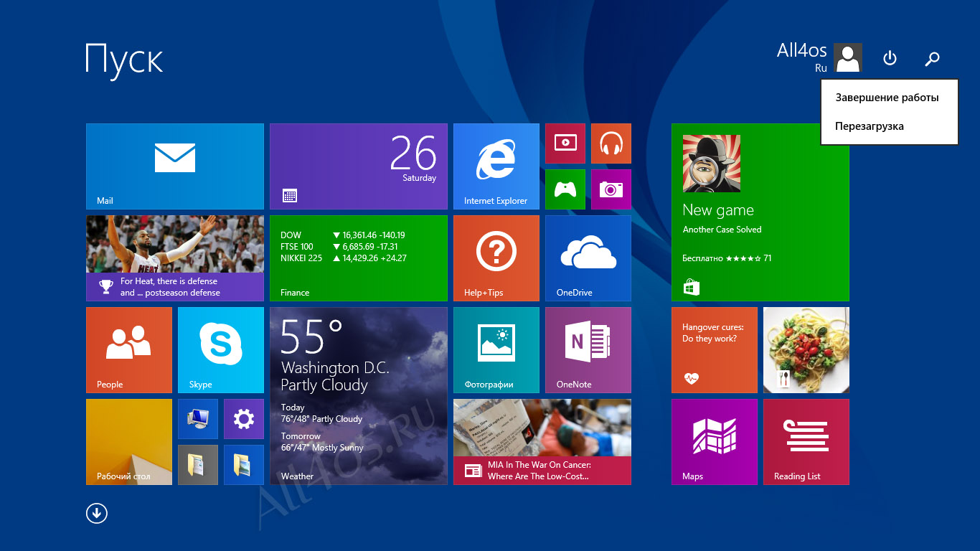Open the Video app tile
Image resolution: width=980 pixels, height=551 pixels.
pos(565,143)
